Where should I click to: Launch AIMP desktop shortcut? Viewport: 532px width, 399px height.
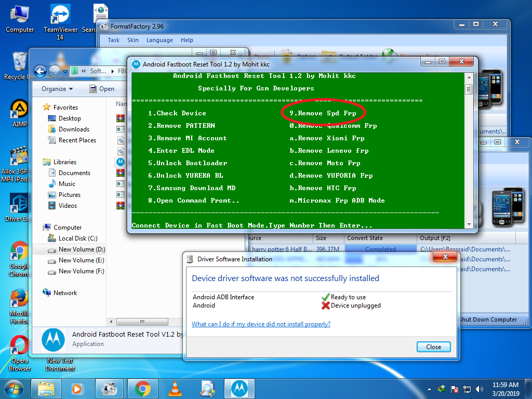coord(19,113)
